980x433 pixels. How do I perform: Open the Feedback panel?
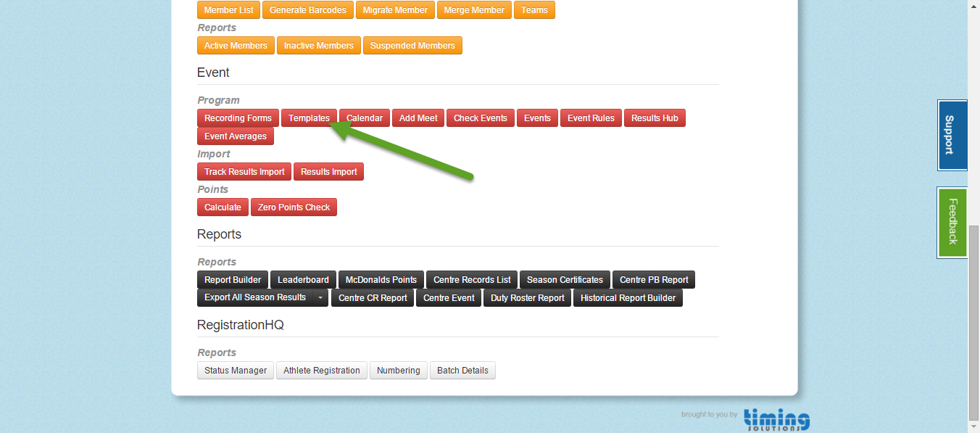click(952, 223)
